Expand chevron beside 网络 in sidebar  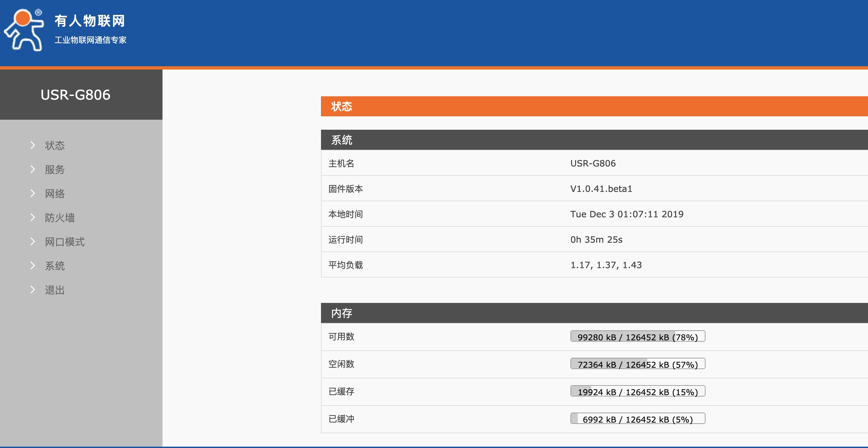click(x=32, y=193)
